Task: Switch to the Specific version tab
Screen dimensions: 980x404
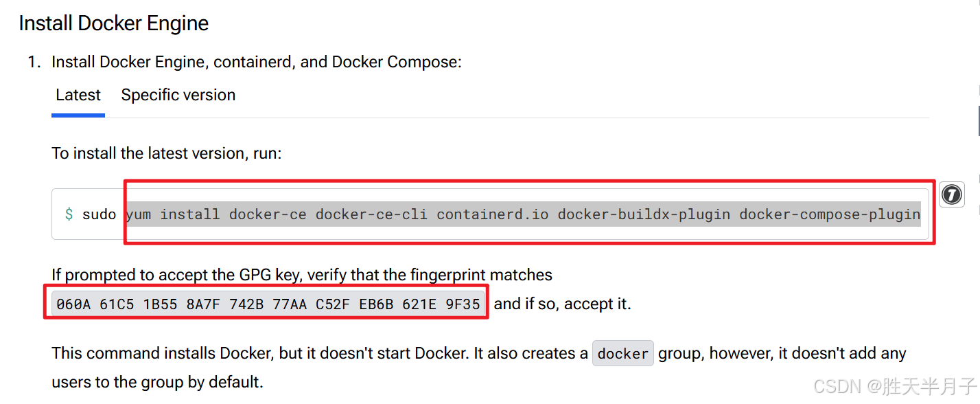Action: coord(178,95)
